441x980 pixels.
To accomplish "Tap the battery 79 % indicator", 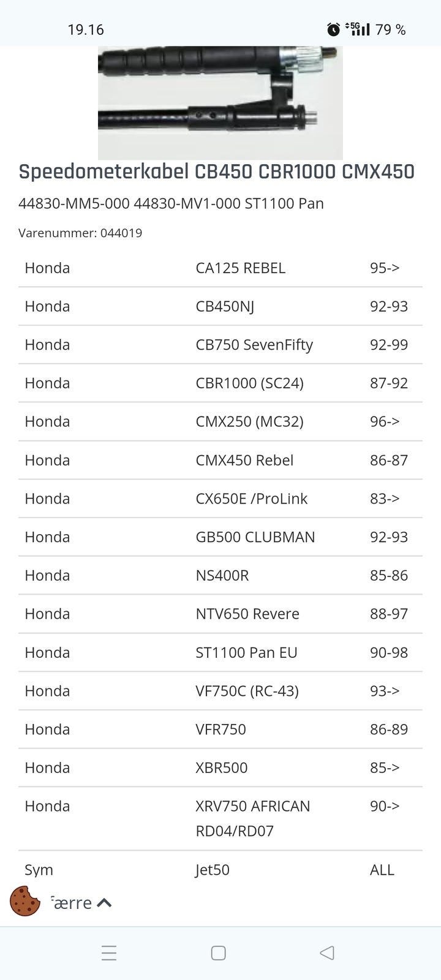I will 391,29.
